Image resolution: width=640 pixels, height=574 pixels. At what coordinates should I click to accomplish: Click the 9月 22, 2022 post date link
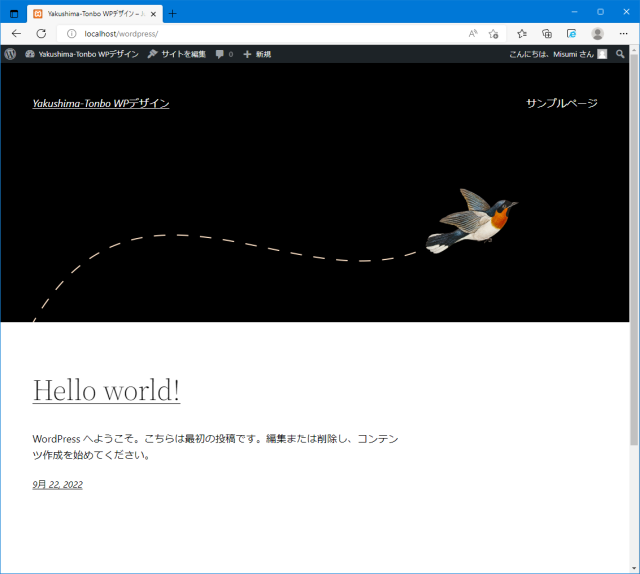tap(58, 485)
